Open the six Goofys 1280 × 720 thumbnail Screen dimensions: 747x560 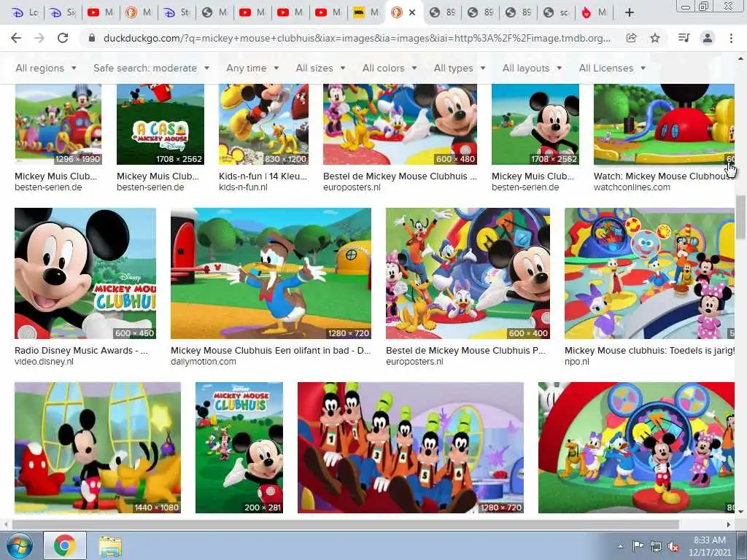pyautogui.click(x=411, y=448)
